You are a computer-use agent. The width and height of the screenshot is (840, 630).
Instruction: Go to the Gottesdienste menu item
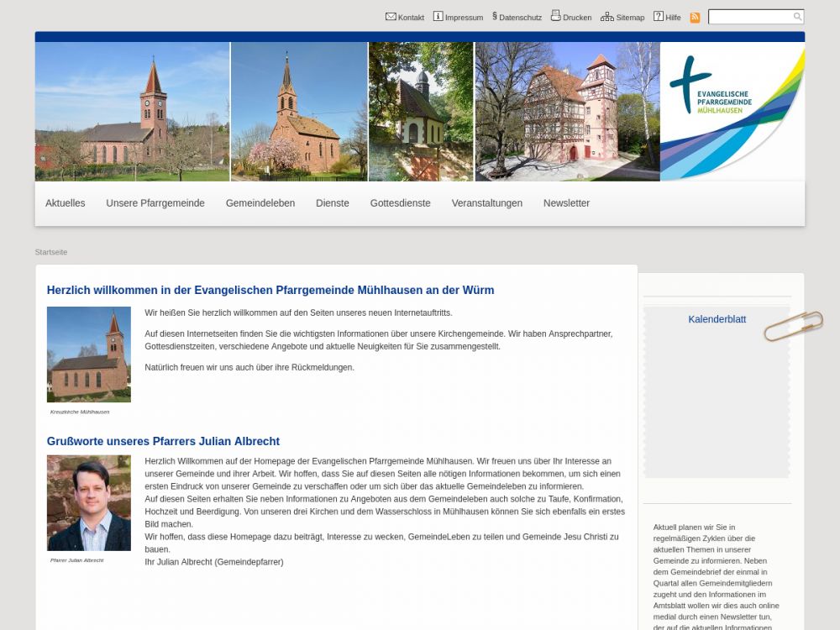coord(401,203)
